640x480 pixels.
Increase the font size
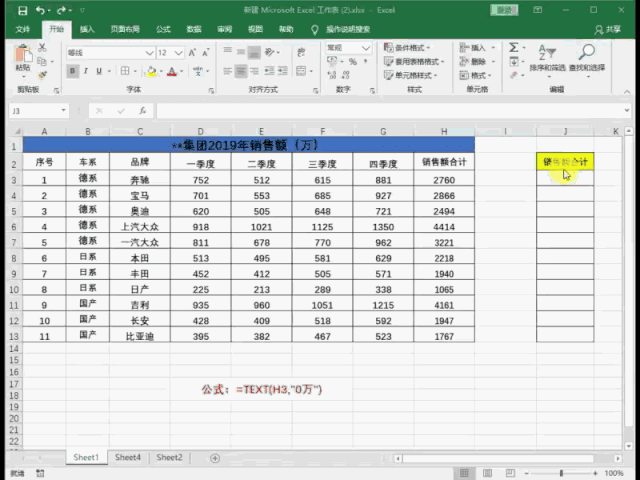coord(192,53)
